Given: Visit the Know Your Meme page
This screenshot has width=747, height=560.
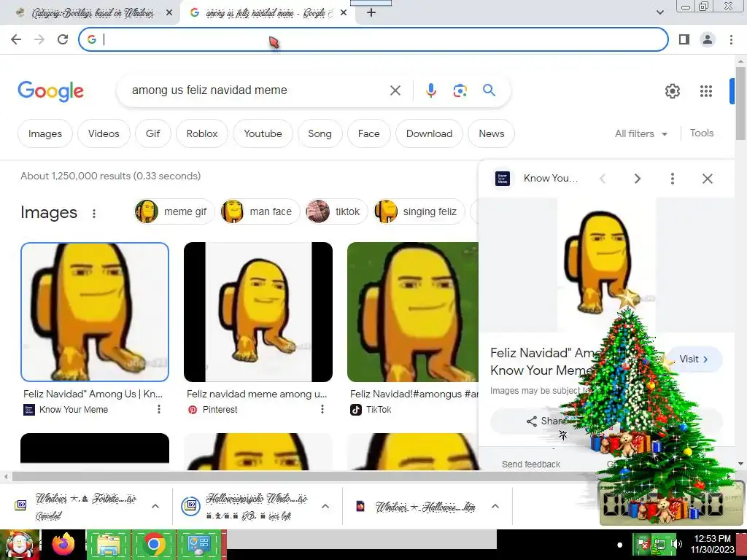Looking at the screenshot, I should (694, 359).
